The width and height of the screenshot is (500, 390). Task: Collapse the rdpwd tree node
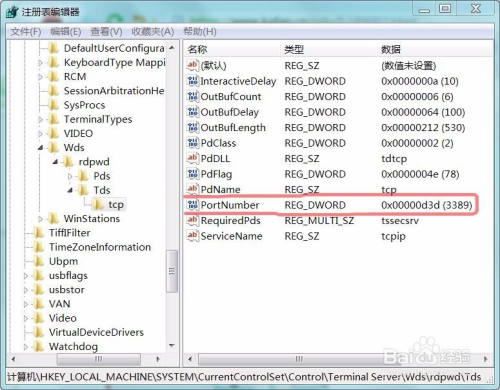(55, 162)
